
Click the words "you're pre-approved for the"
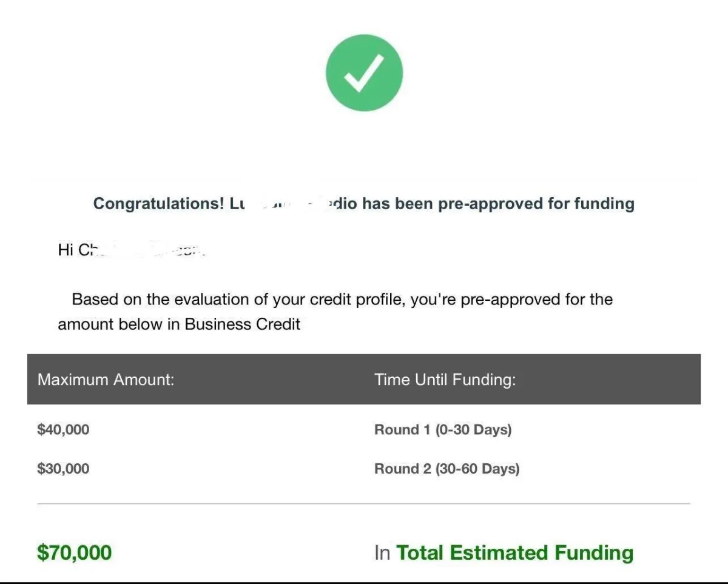point(511,300)
